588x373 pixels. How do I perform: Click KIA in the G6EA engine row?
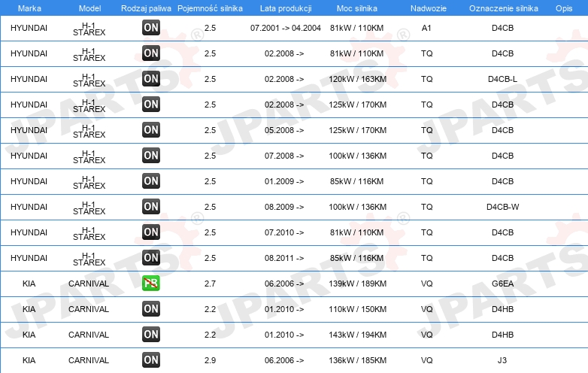[29, 284]
